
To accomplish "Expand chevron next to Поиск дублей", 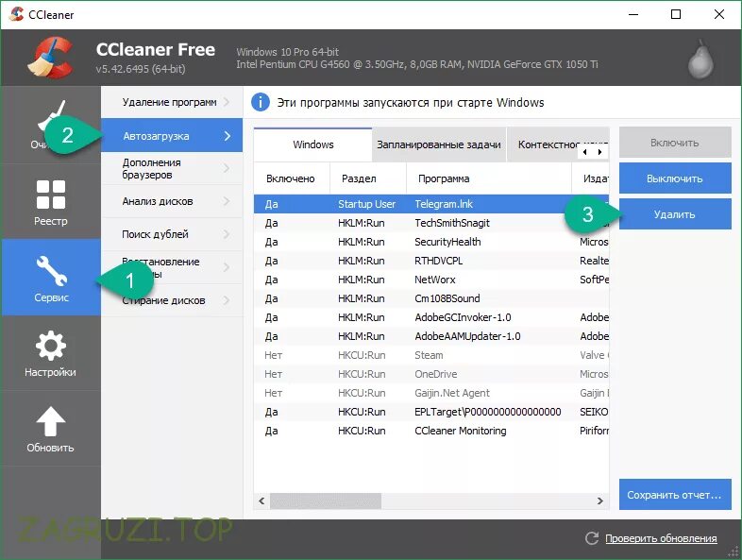I will [x=227, y=234].
